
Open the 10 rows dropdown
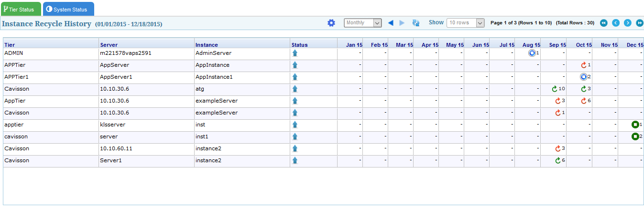coord(465,23)
